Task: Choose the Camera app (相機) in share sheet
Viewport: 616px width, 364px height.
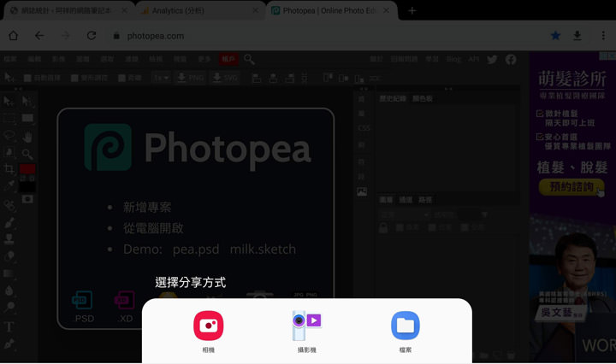Action: coord(208,332)
